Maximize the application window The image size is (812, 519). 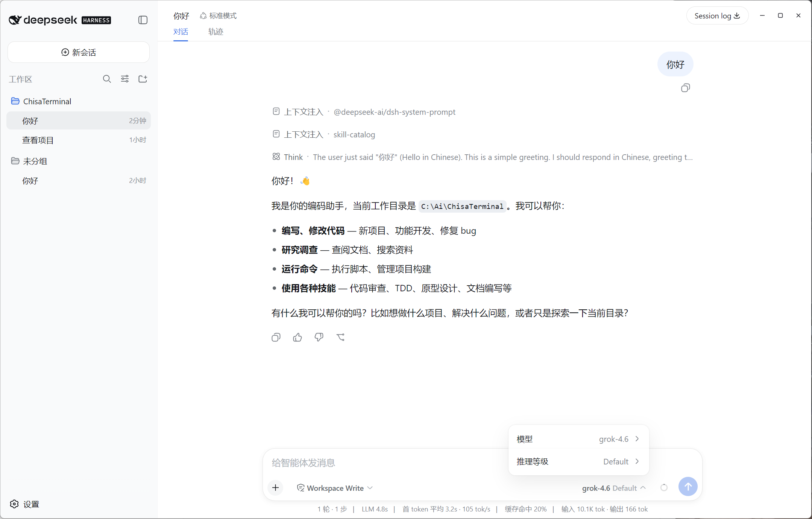click(x=780, y=15)
